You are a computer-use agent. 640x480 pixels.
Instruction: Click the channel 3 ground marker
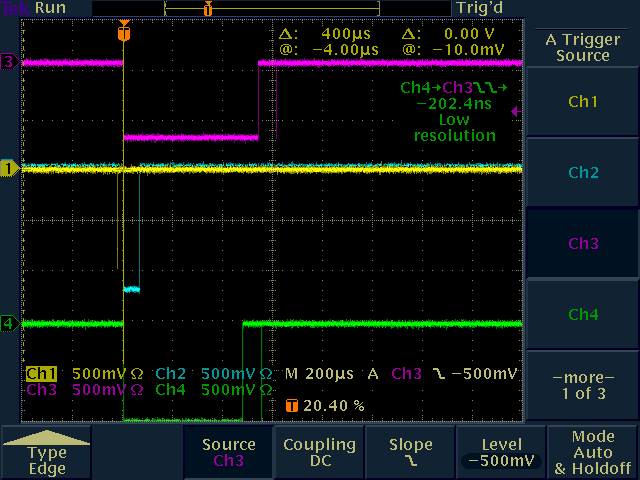click(10, 62)
